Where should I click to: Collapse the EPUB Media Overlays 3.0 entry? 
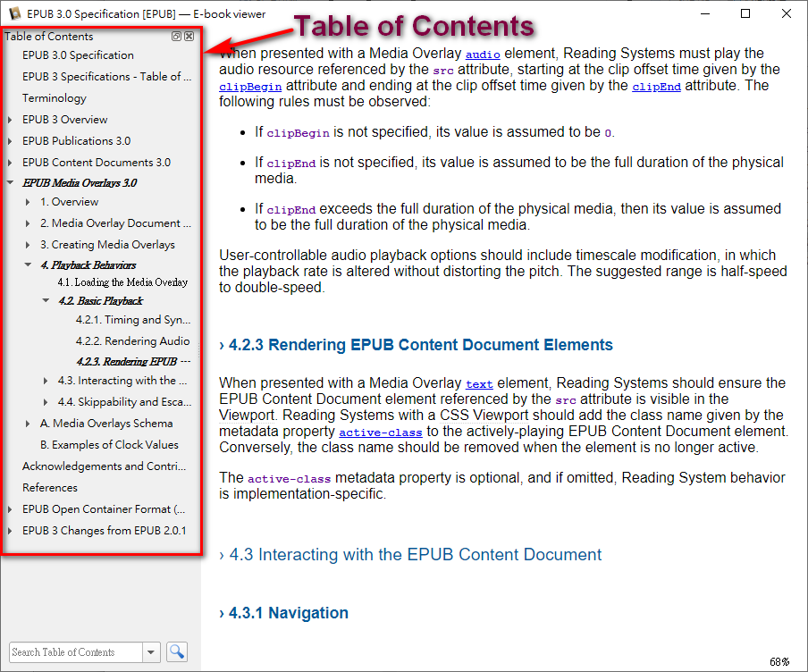[x=10, y=182]
